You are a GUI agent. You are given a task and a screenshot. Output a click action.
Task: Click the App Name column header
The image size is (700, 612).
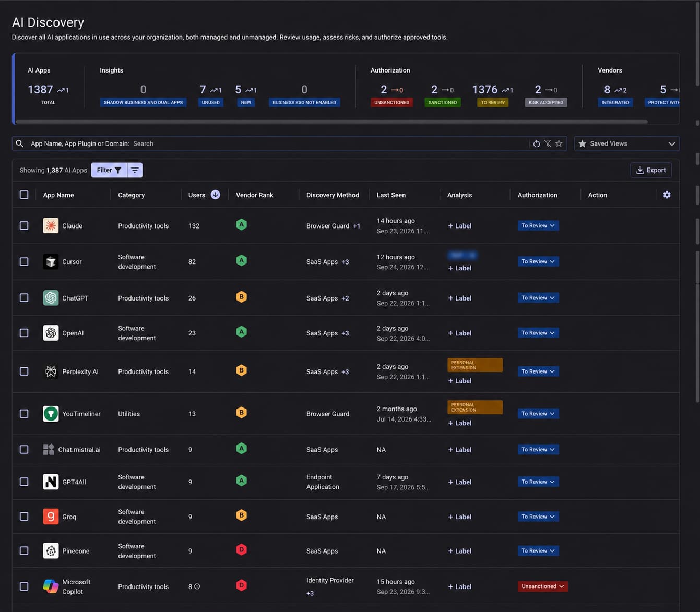pos(58,195)
